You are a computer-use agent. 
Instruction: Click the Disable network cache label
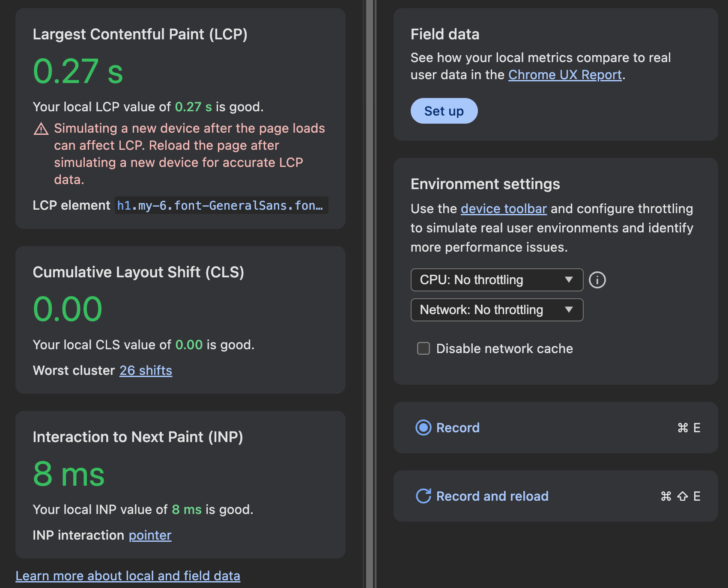click(504, 349)
